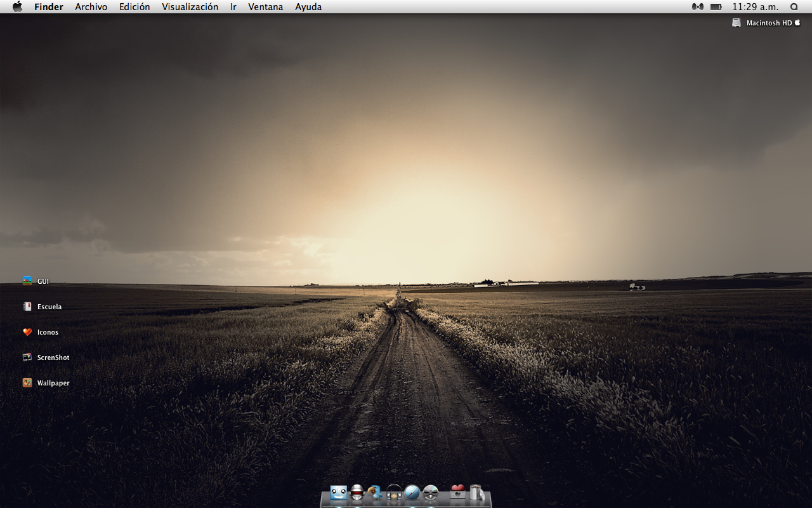Open the heart box stack in dock
Screen dimensions: 812x508
click(x=457, y=492)
